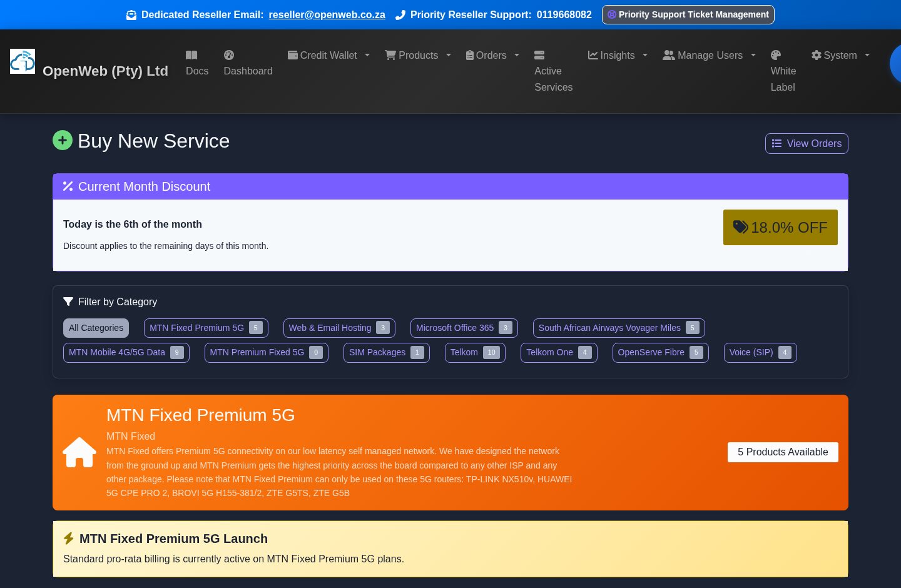Filter by Microsoft Office 365 category
The width and height of the screenshot is (901, 588).
[x=464, y=328]
